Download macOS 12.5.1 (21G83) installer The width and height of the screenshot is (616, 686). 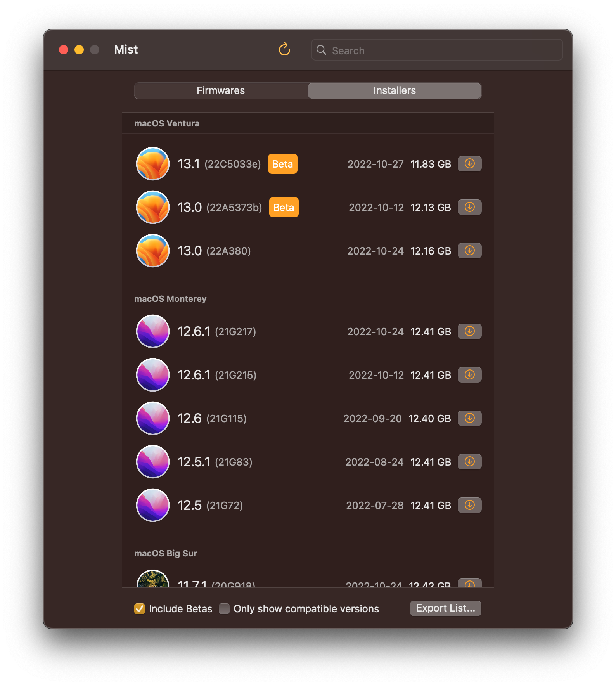pos(469,462)
